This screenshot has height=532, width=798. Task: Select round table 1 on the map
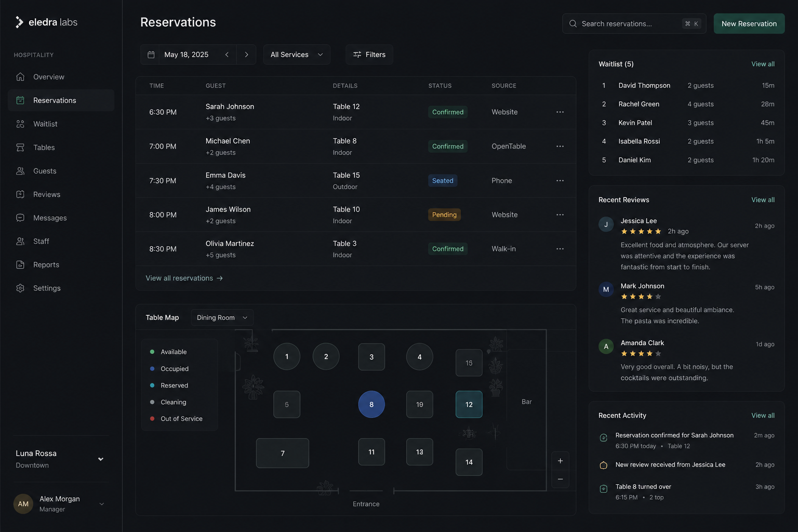point(287,356)
